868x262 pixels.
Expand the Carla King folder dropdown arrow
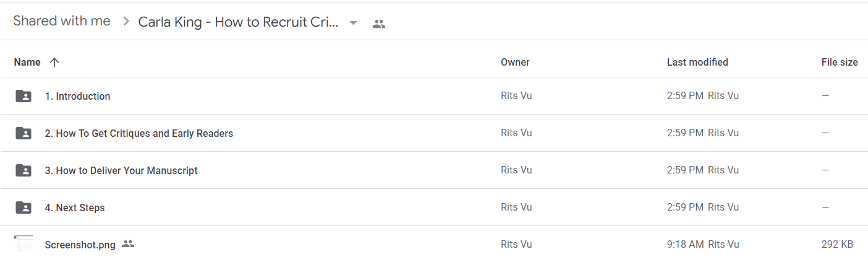[353, 23]
